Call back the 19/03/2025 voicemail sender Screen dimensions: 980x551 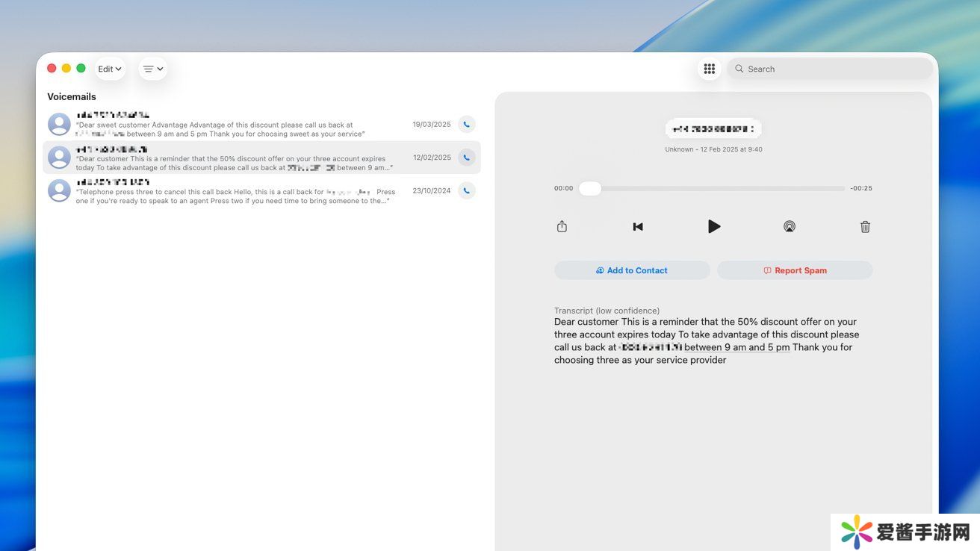click(x=467, y=125)
